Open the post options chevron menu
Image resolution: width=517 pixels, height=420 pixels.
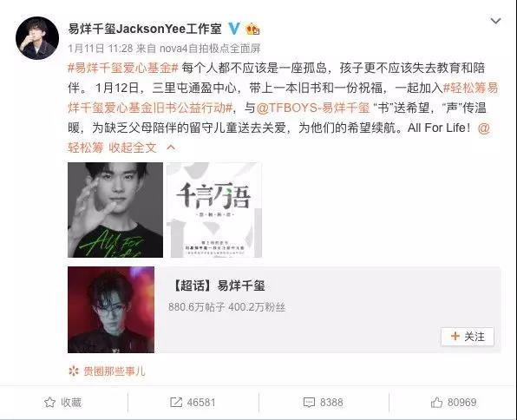[x=496, y=21]
